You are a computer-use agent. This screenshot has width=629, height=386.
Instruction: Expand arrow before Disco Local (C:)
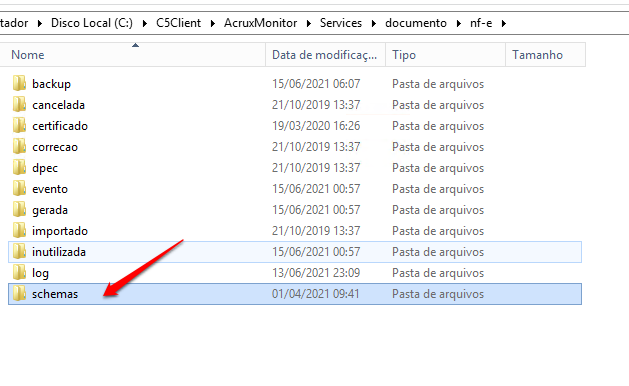39,23
